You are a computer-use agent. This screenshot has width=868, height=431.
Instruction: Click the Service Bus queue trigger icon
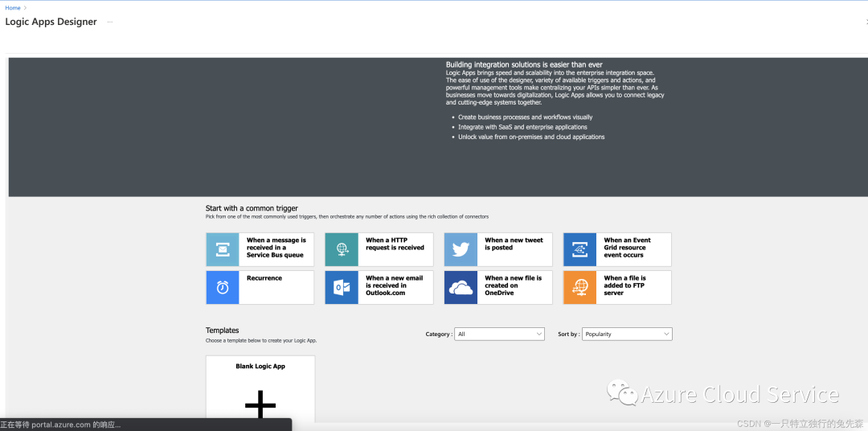[x=223, y=250]
